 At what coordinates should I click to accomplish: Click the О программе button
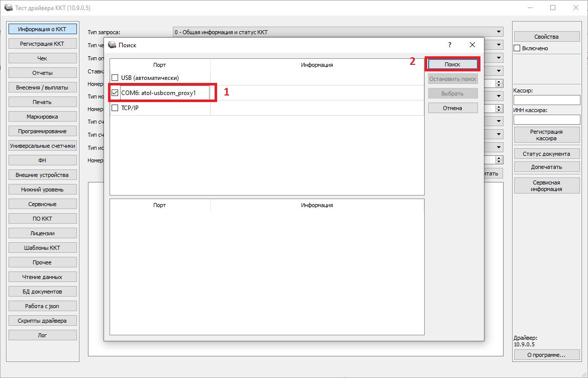[546, 355]
